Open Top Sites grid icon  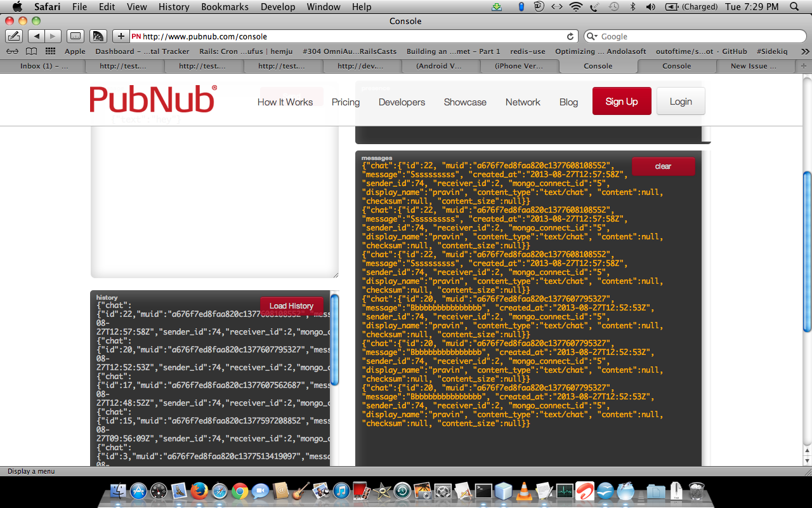[x=50, y=51]
